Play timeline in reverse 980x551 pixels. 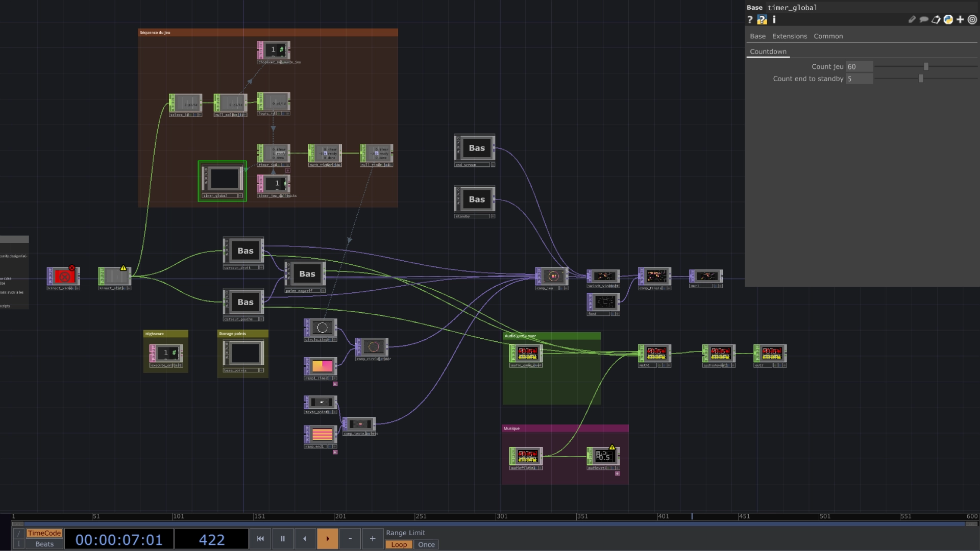click(305, 539)
